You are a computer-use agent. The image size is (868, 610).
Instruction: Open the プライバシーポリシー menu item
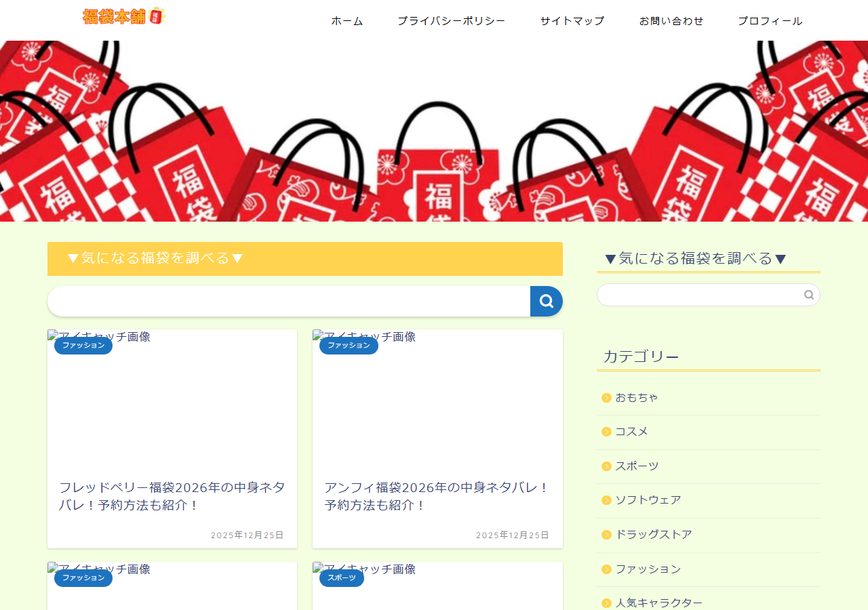452,21
